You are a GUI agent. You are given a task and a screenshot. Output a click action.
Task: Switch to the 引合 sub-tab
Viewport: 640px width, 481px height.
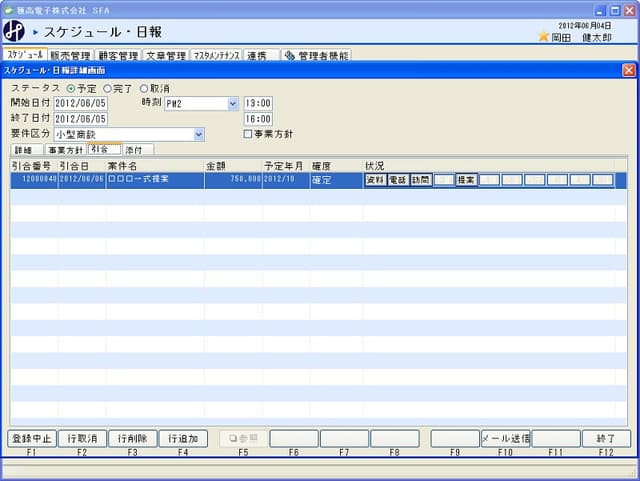pos(104,149)
